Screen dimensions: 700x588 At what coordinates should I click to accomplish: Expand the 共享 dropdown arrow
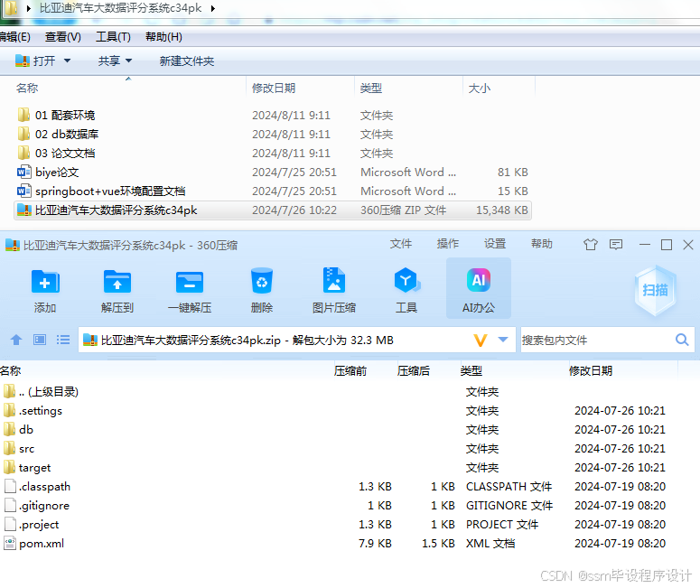pyautogui.click(x=128, y=61)
